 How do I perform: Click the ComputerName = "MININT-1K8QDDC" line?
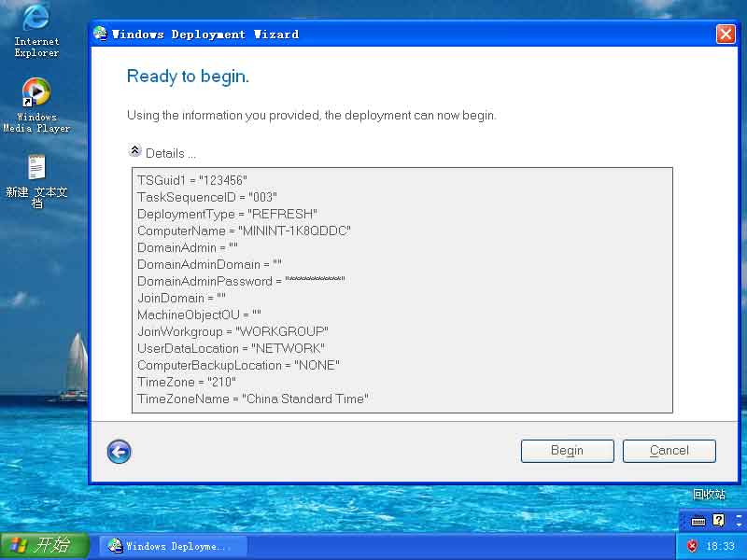click(244, 231)
